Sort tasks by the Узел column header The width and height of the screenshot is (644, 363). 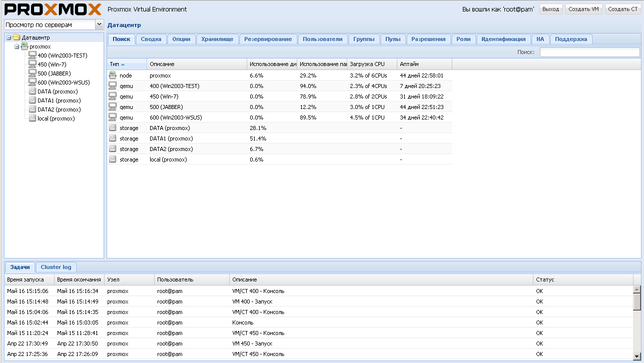click(x=130, y=279)
